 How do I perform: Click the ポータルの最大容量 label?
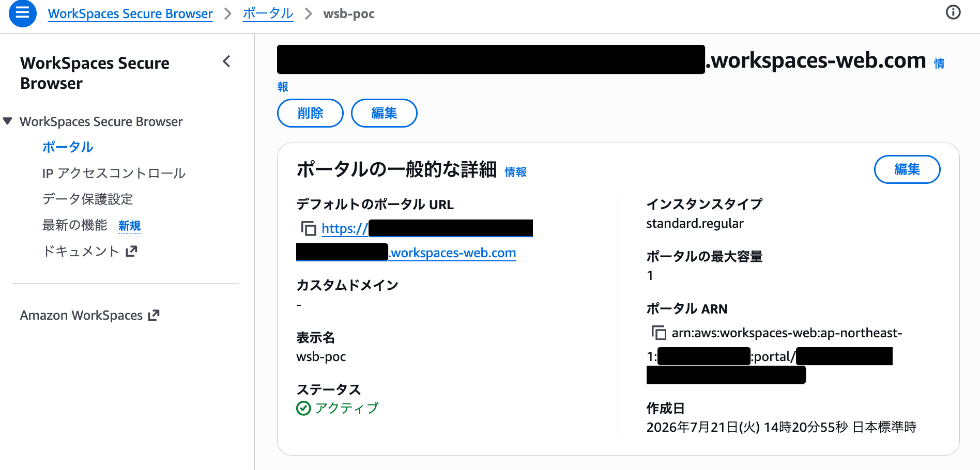[x=705, y=257]
